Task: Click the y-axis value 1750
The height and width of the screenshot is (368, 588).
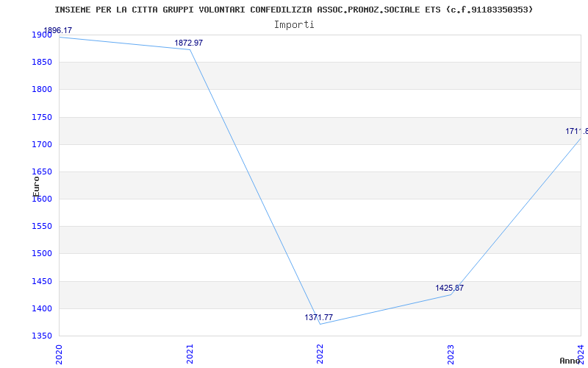Action: (42, 117)
